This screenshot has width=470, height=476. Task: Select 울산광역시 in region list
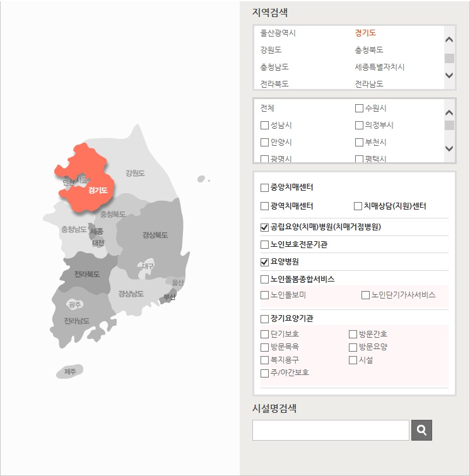278,33
